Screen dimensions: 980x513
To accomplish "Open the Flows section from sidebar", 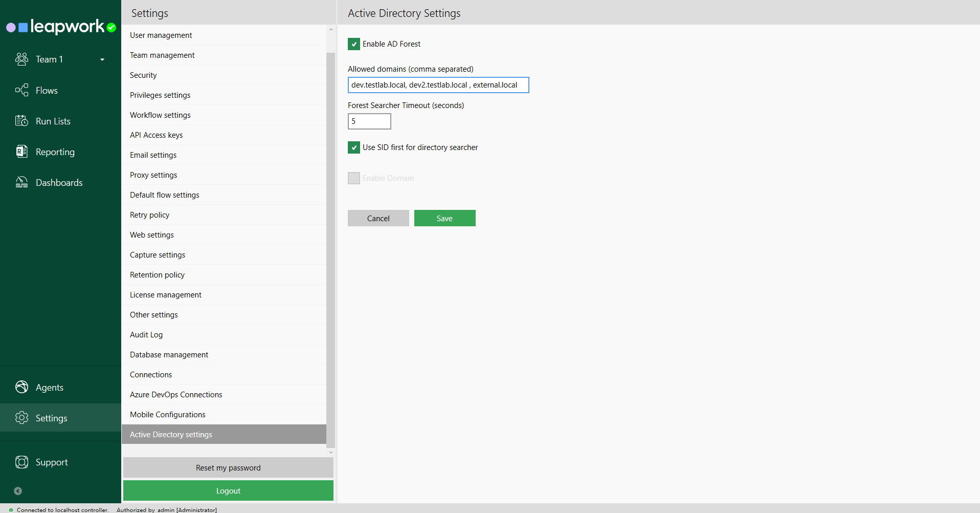I will pos(47,90).
